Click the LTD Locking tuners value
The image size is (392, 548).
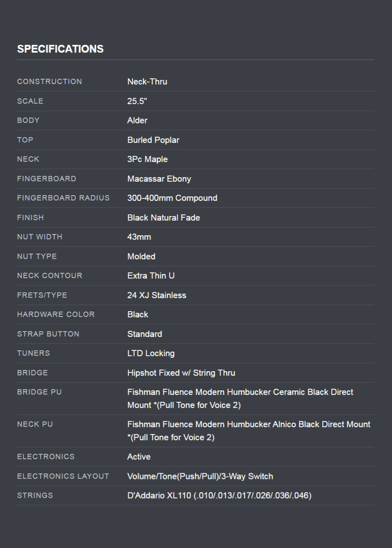click(x=151, y=353)
